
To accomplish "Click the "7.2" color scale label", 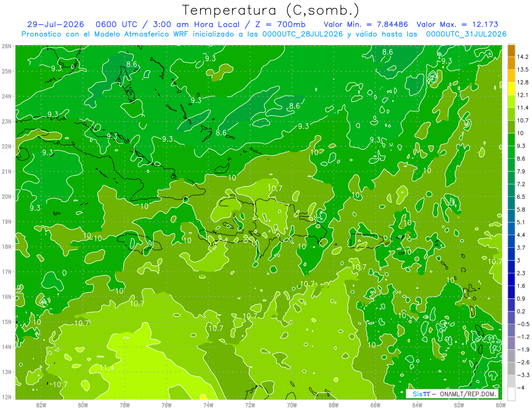I will coord(521,184).
